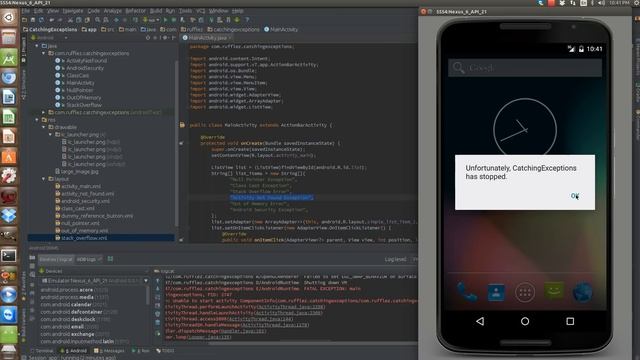Open the Terminal tool window tab
This screenshot has height=360, width=640.
pos(43,351)
